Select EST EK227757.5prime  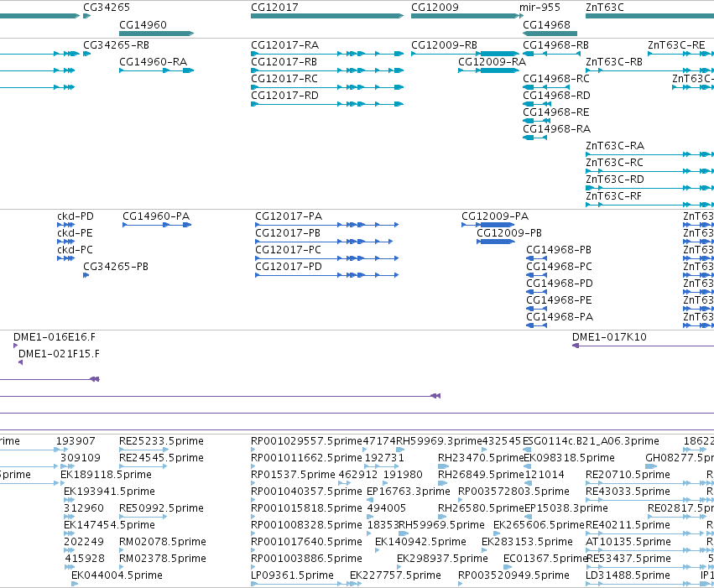click(x=395, y=575)
